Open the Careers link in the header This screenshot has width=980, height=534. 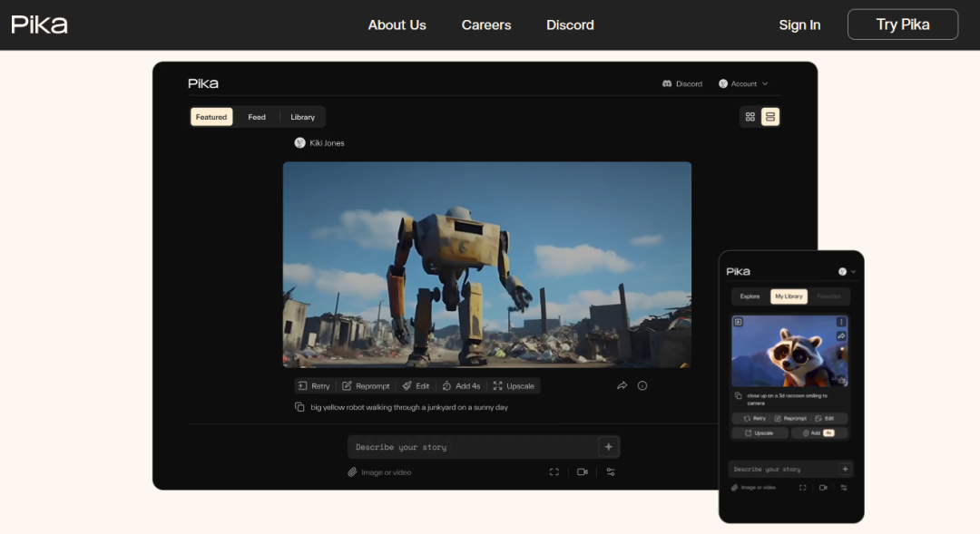485,24
